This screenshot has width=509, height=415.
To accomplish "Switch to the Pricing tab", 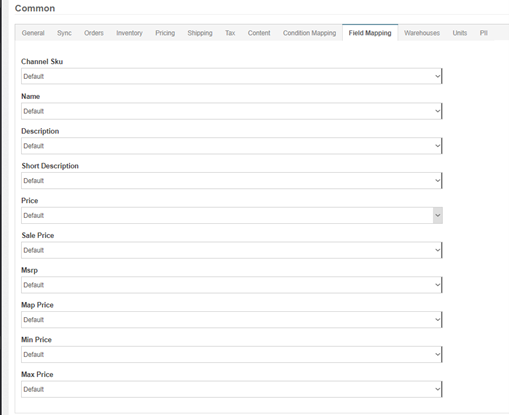I will pyautogui.click(x=165, y=33).
